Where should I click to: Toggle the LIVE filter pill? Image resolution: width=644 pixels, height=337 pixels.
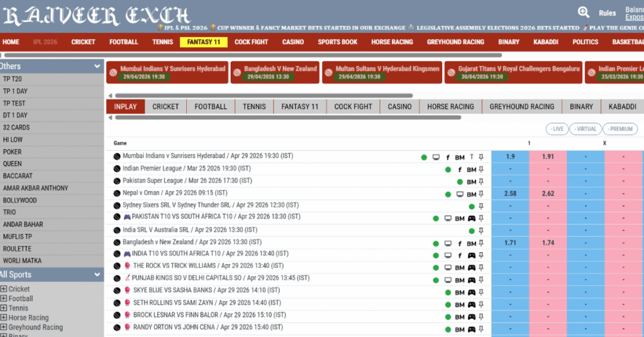pyautogui.click(x=557, y=129)
